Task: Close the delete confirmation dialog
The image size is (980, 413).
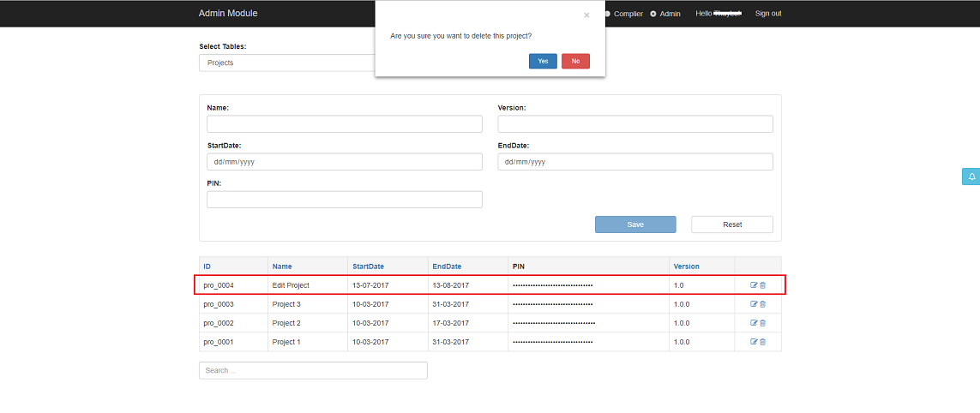Action: pos(586,15)
